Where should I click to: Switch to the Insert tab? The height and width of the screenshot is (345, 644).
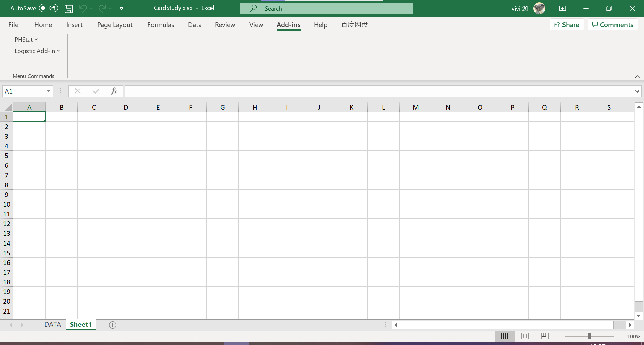[x=74, y=25]
